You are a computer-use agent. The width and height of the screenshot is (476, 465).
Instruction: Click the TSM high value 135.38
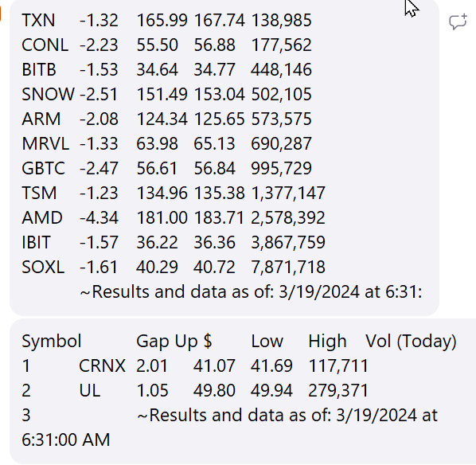pos(219,193)
